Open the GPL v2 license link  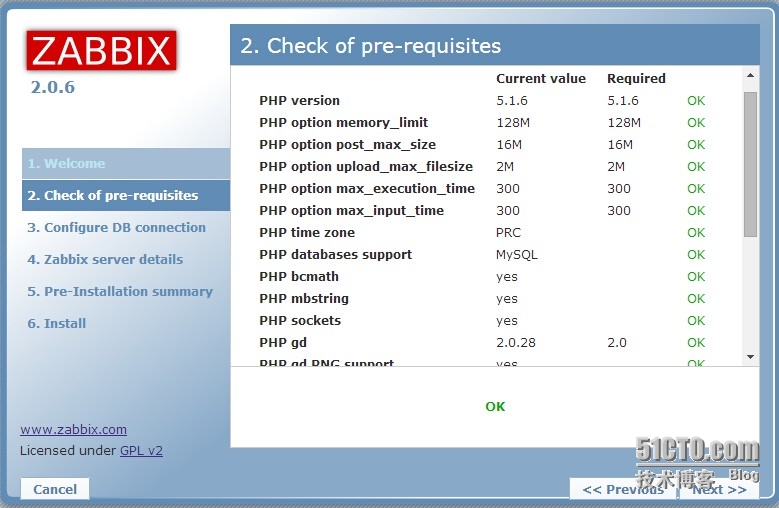point(141,450)
